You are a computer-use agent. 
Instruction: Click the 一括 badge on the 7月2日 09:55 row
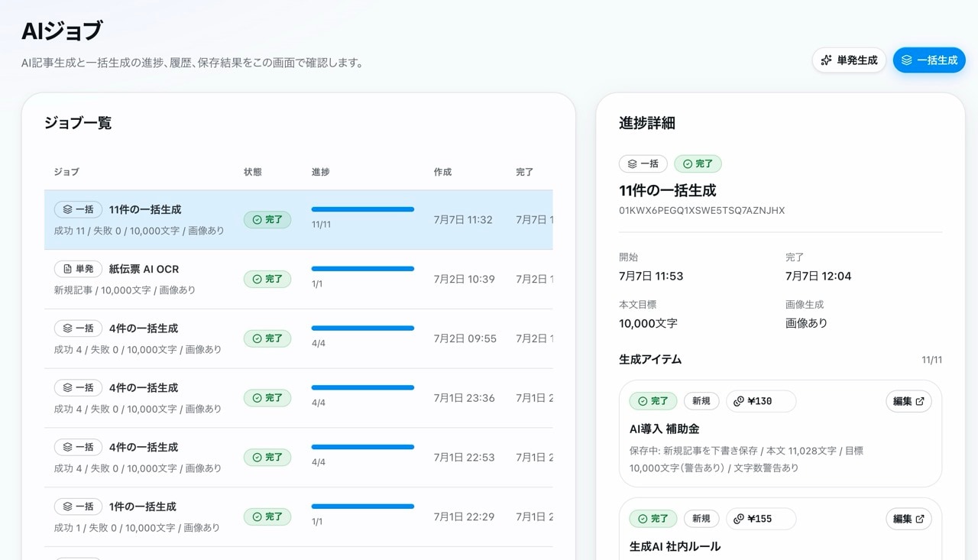[x=78, y=329]
